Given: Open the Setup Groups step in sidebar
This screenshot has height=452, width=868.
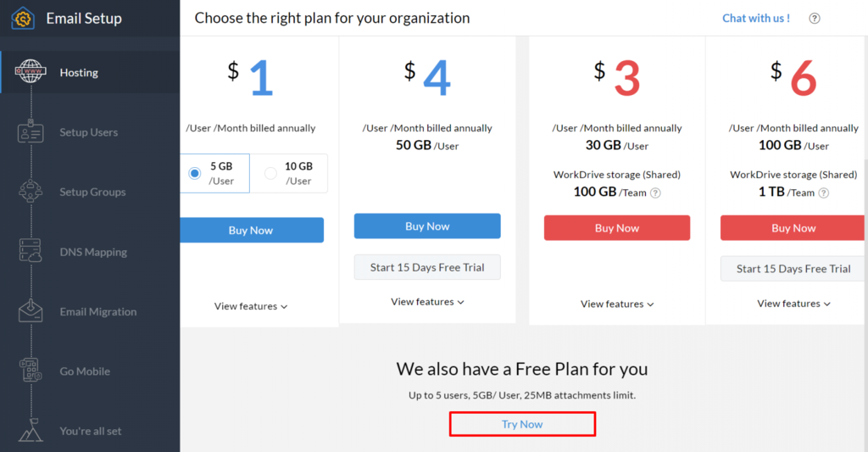Looking at the screenshot, I should tap(92, 193).
